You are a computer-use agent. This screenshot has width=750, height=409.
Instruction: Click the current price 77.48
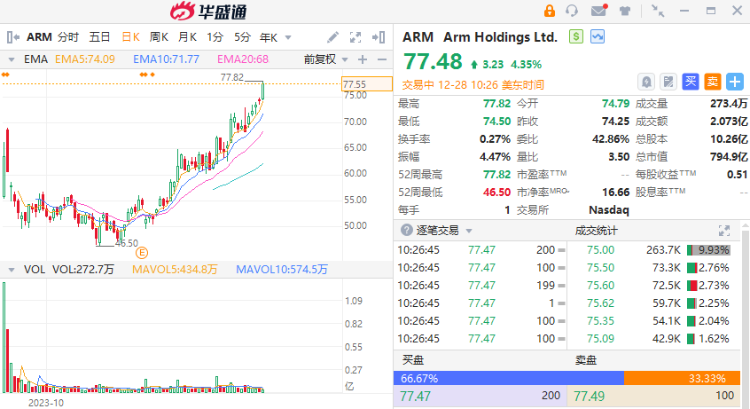click(x=433, y=61)
